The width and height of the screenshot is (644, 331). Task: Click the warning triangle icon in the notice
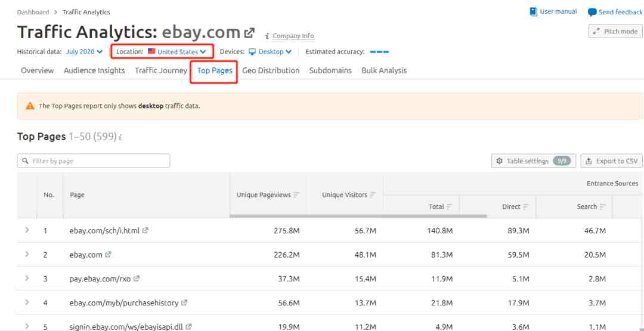[30, 106]
